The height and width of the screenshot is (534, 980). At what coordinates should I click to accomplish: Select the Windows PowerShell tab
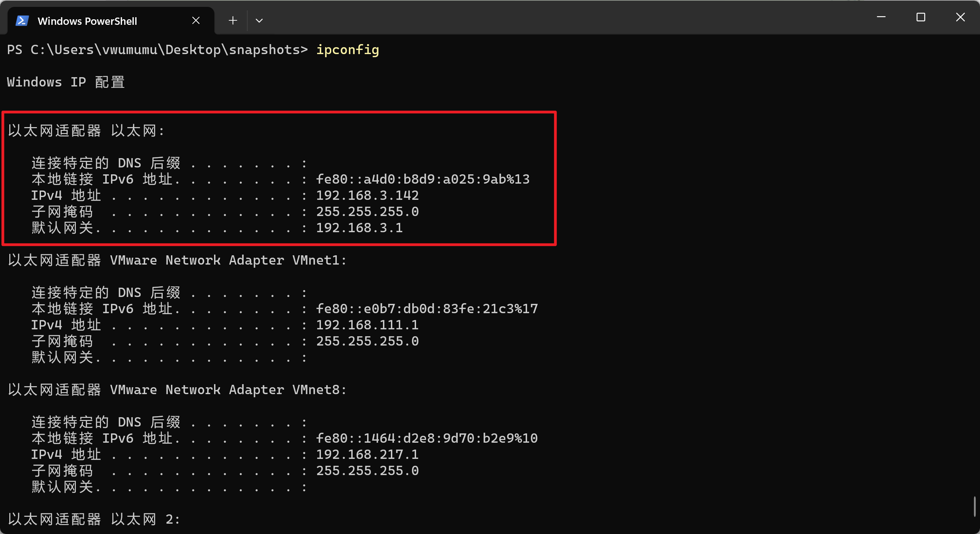[x=111, y=21]
